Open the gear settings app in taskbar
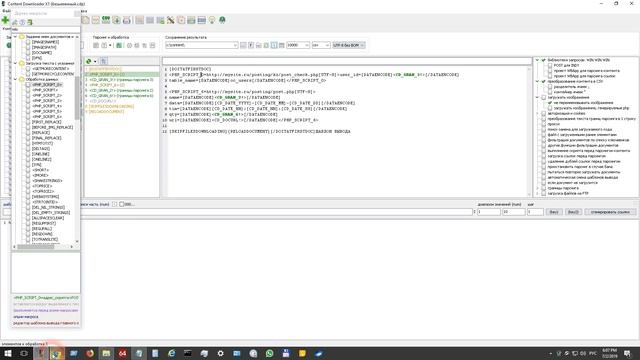This screenshot has width=640, height=360. click(220, 353)
